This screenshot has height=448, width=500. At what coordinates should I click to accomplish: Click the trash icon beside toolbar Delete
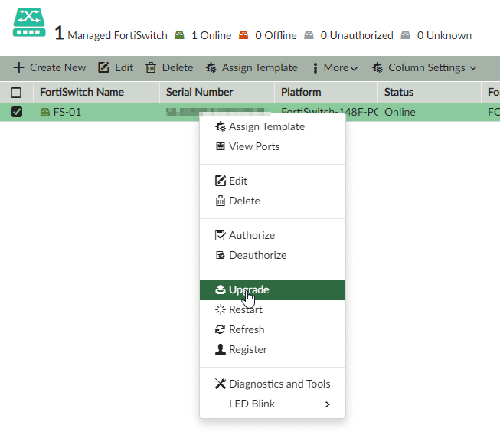[x=151, y=67]
